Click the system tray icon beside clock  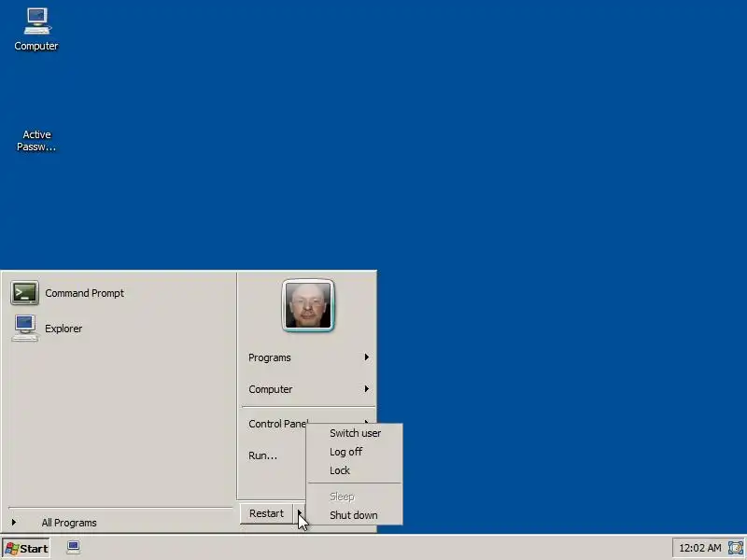(736, 548)
